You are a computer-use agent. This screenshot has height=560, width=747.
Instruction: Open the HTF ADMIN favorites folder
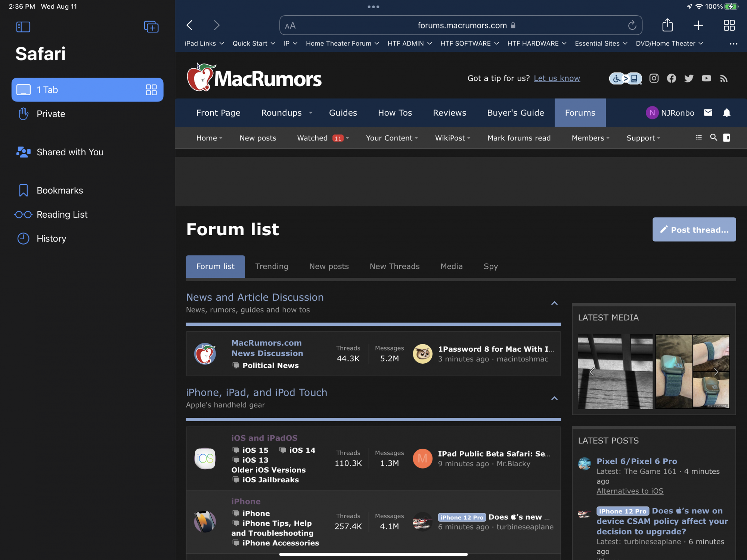pos(410,44)
